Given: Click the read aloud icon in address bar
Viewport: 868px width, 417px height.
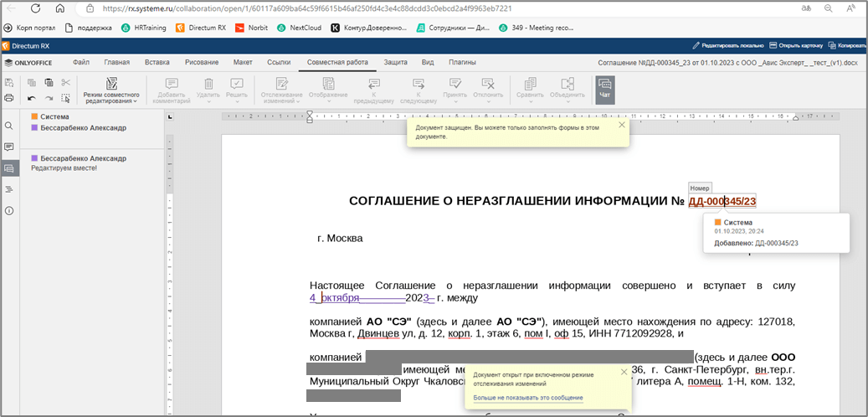Looking at the screenshot, I should click(x=850, y=9).
